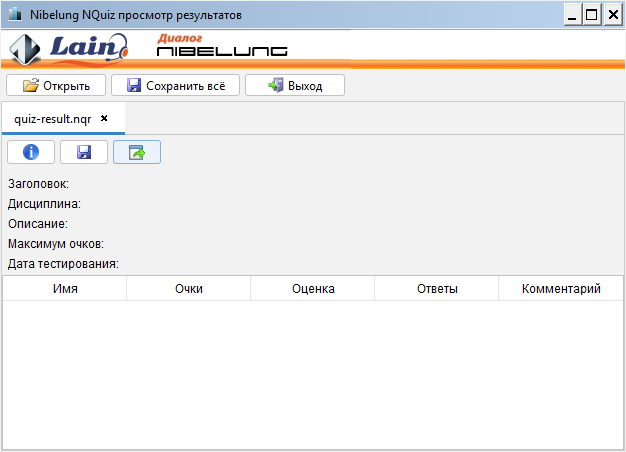Click the Максимум очков: label

pyautogui.click(x=56, y=244)
